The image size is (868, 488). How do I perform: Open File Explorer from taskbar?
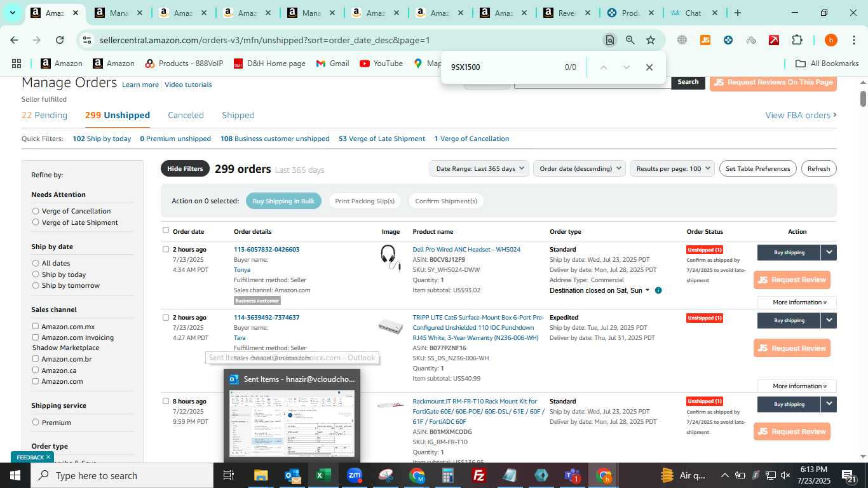click(261, 475)
